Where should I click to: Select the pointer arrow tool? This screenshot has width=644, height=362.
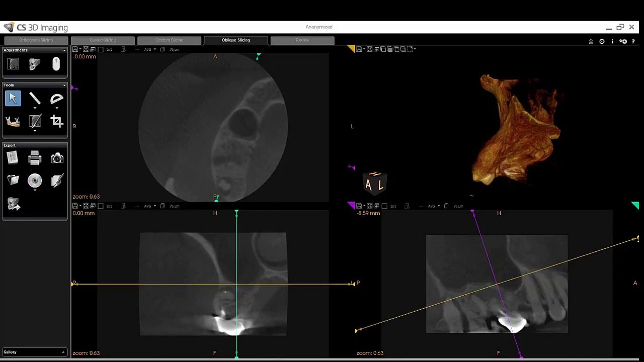click(x=13, y=99)
